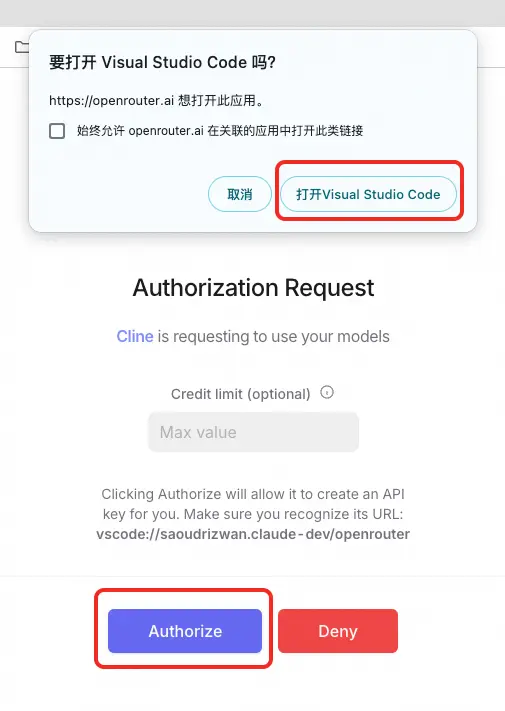This screenshot has width=505, height=711.
Task: Click the "Clicking Authorize will allow" description
Action: [x=253, y=494]
